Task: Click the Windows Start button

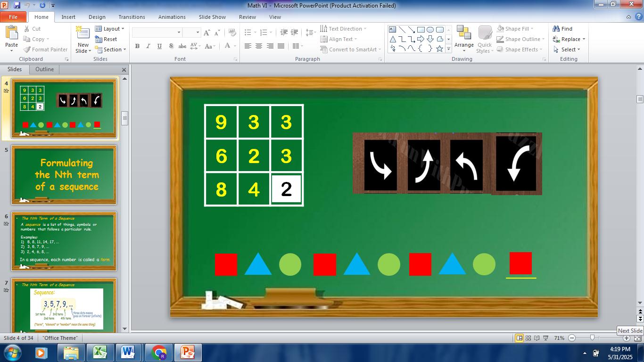Action: [12, 353]
